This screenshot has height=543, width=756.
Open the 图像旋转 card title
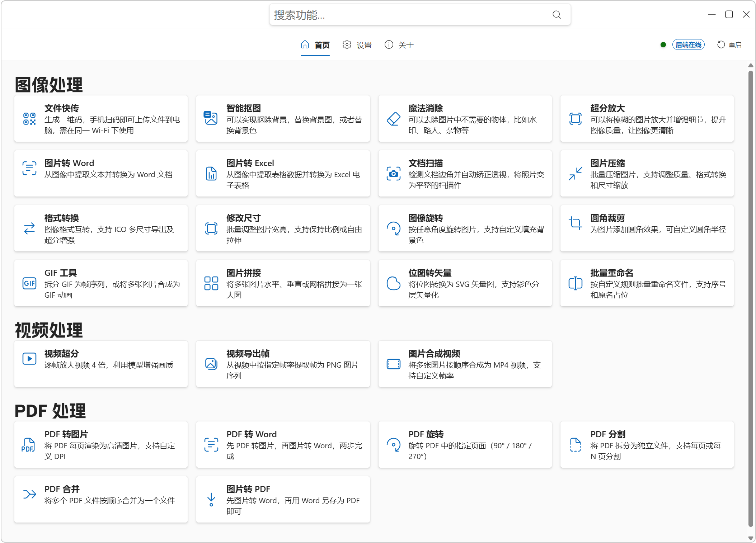click(x=426, y=218)
